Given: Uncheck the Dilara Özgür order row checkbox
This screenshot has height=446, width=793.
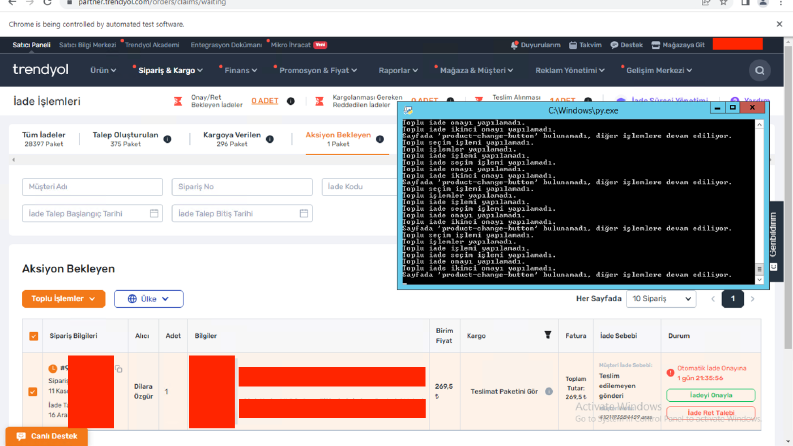Looking at the screenshot, I should click(33, 391).
